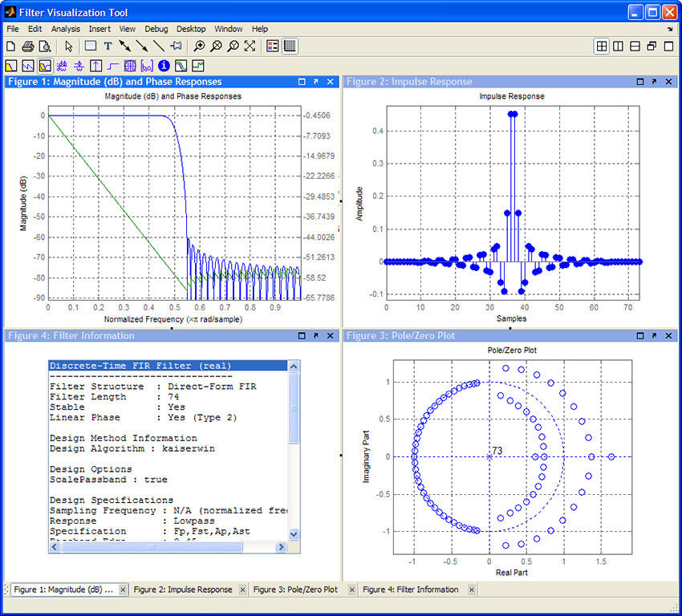Open the Analysis menu
This screenshot has width=682, height=616.
pos(65,29)
